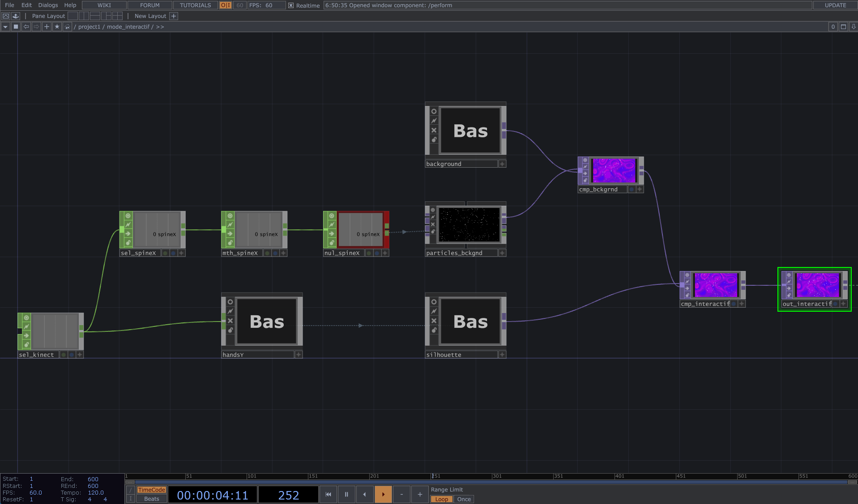Expand the plus button next to particles_bckgnd
The image size is (858, 504).
pyautogui.click(x=502, y=253)
